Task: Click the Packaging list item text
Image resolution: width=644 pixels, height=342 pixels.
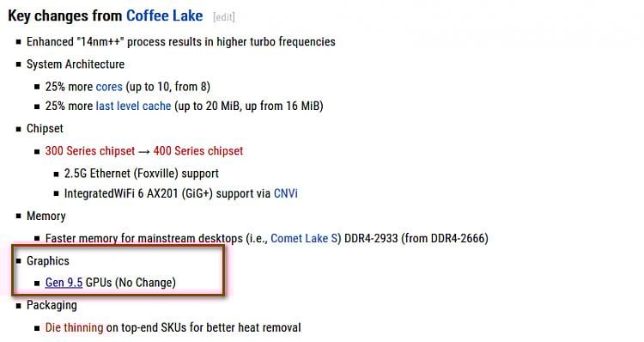Action: pyautogui.click(x=52, y=305)
